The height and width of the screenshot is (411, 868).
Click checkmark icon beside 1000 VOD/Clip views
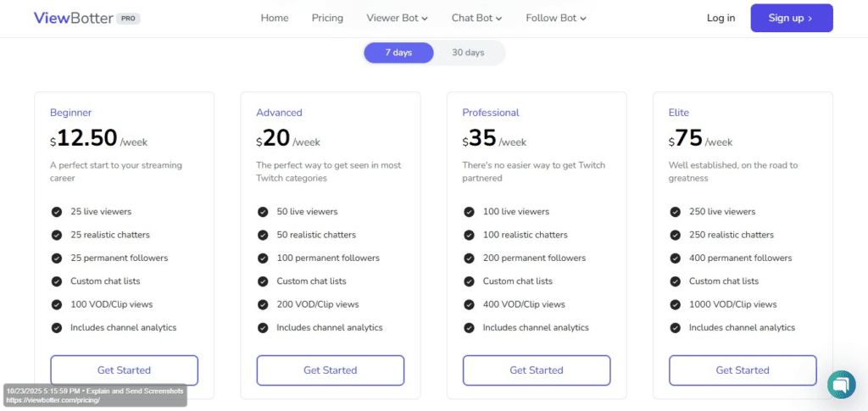click(x=675, y=304)
